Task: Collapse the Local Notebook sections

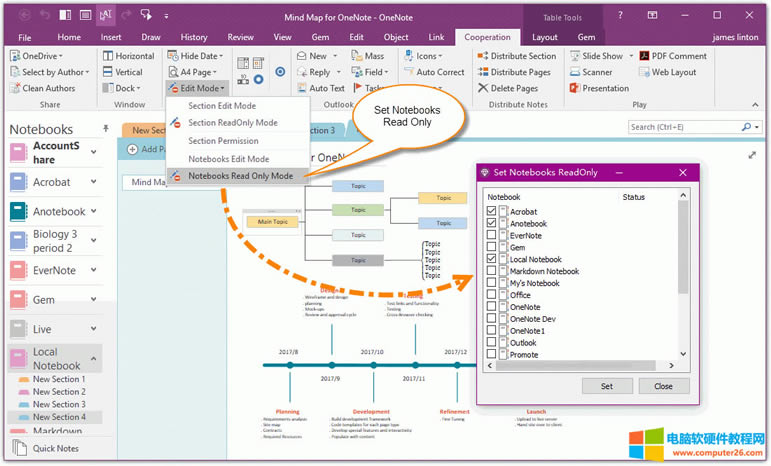Action: pos(93,358)
